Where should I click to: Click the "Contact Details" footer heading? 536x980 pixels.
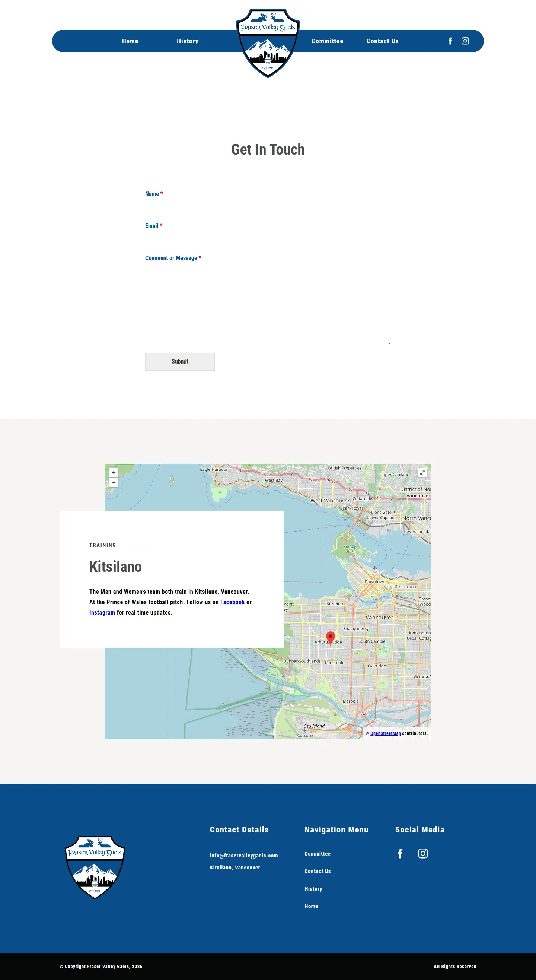239,830
